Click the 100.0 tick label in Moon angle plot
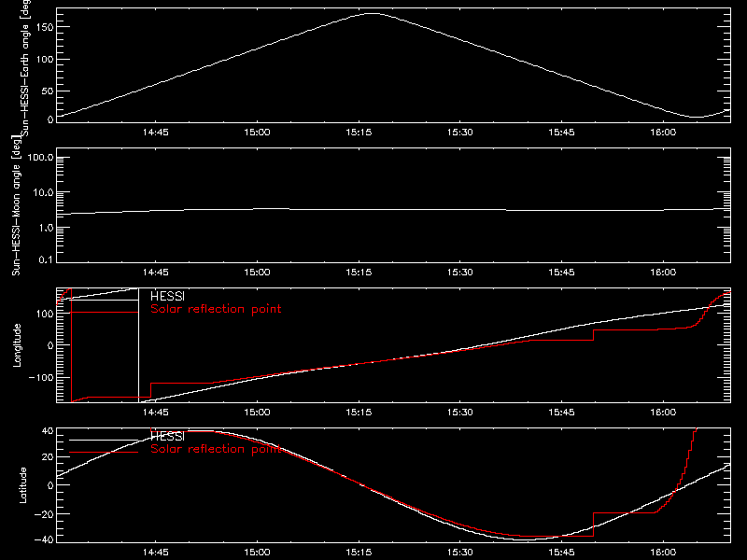The width and height of the screenshot is (747, 560). pyautogui.click(x=40, y=158)
